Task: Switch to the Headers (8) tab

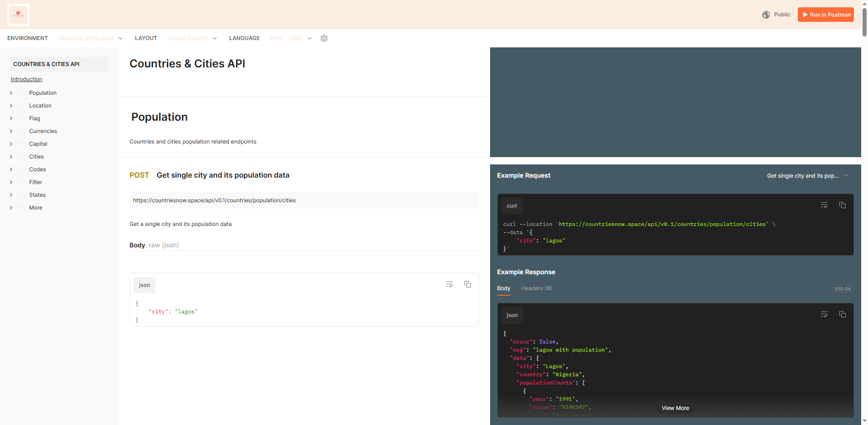Action: [536, 288]
